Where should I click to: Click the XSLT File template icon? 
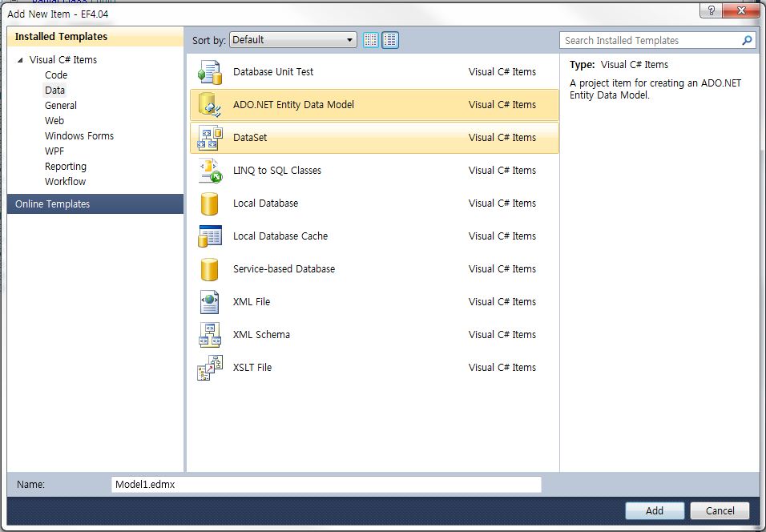click(210, 368)
